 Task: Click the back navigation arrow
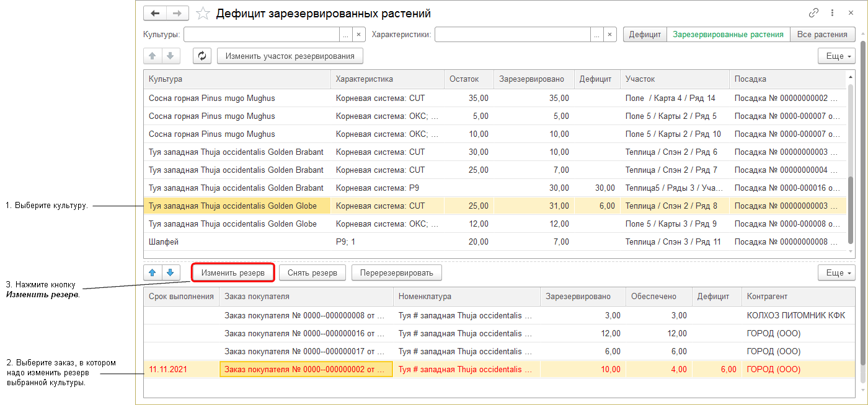(x=155, y=14)
